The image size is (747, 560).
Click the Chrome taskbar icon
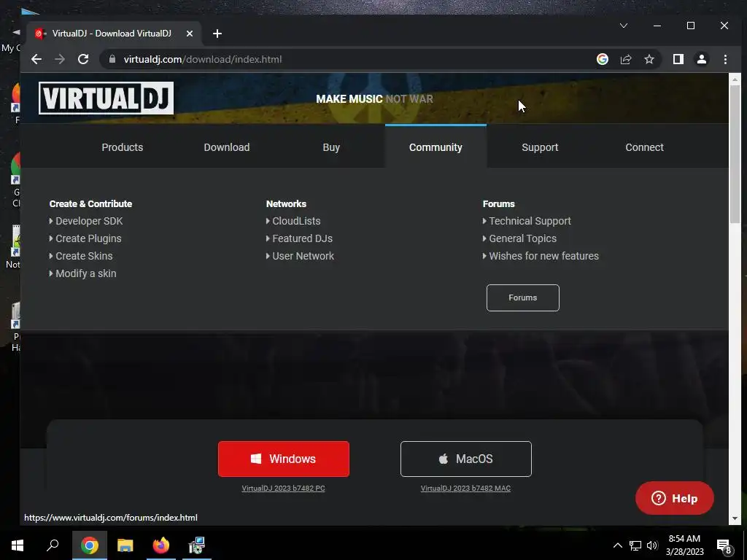pyautogui.click(x=89, y=545)
